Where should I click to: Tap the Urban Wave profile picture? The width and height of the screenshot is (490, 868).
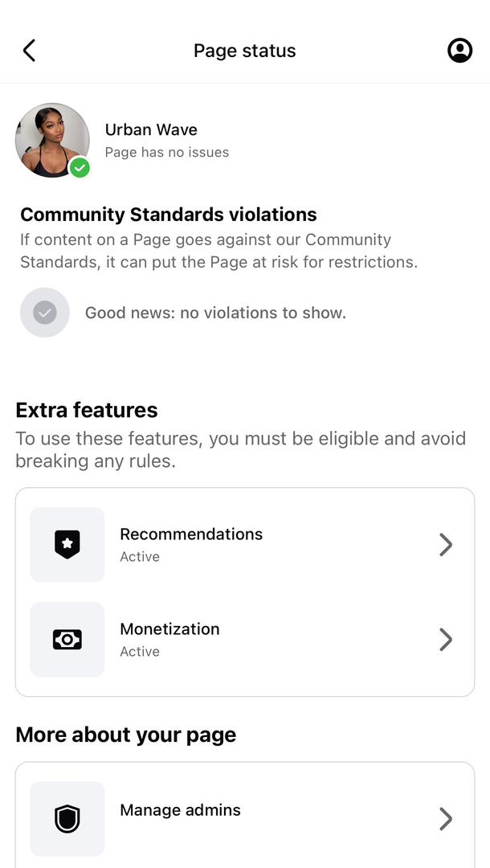[x=51, y=139]
